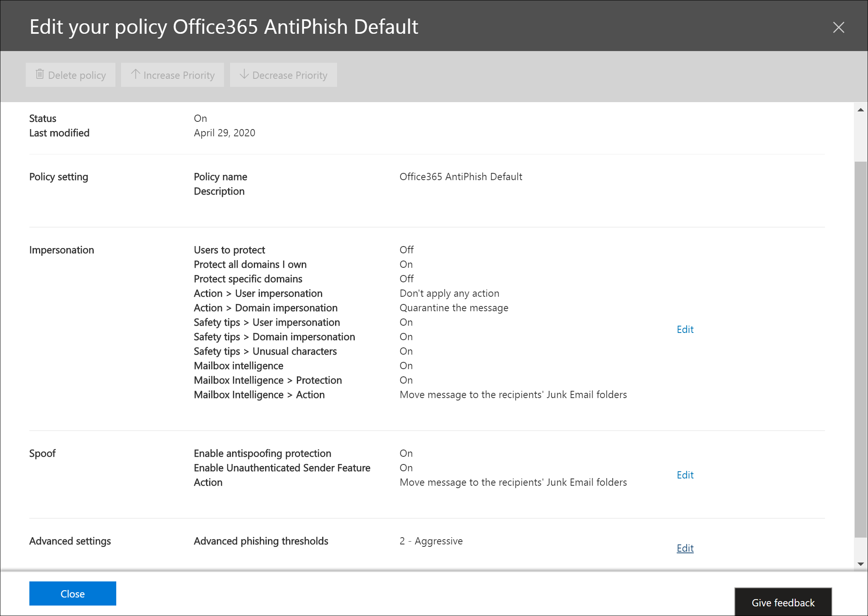
Task: Click 'Safety tips > Unusual characters' label
Action: click(x=265, y=351)
